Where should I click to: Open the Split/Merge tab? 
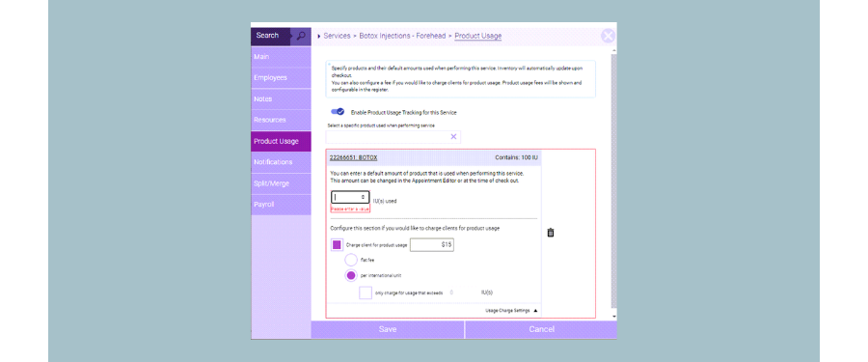tap(281, 183)
